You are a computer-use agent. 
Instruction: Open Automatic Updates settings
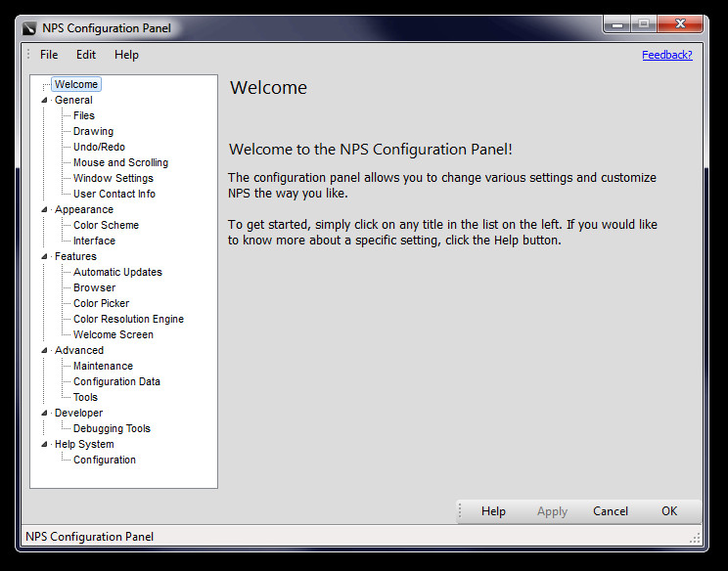point(117,272)
